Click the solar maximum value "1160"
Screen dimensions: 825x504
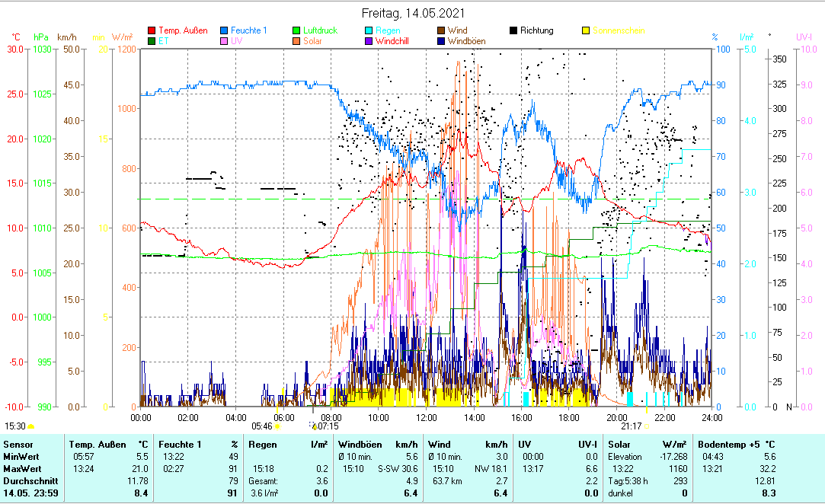[678, 469]
